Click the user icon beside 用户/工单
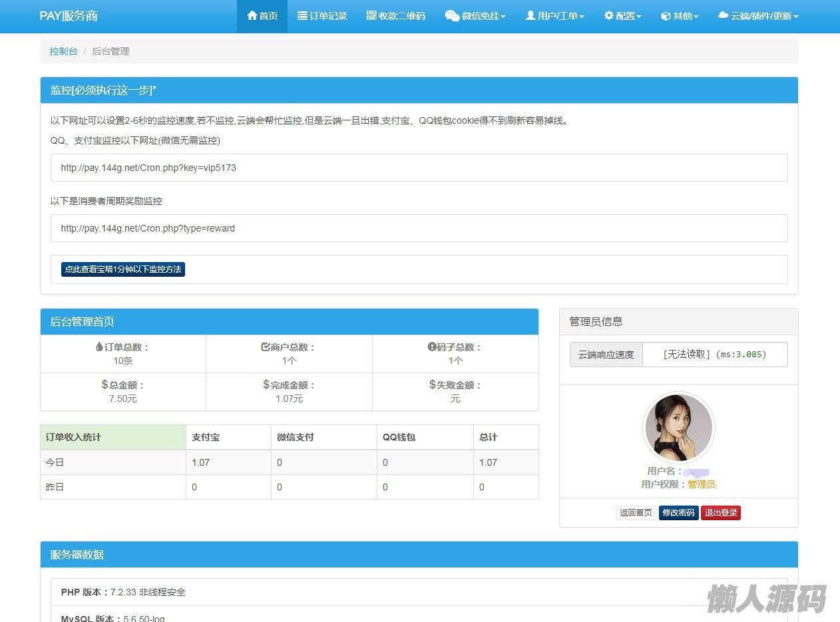Screen dimensions: 840x622 530,16
